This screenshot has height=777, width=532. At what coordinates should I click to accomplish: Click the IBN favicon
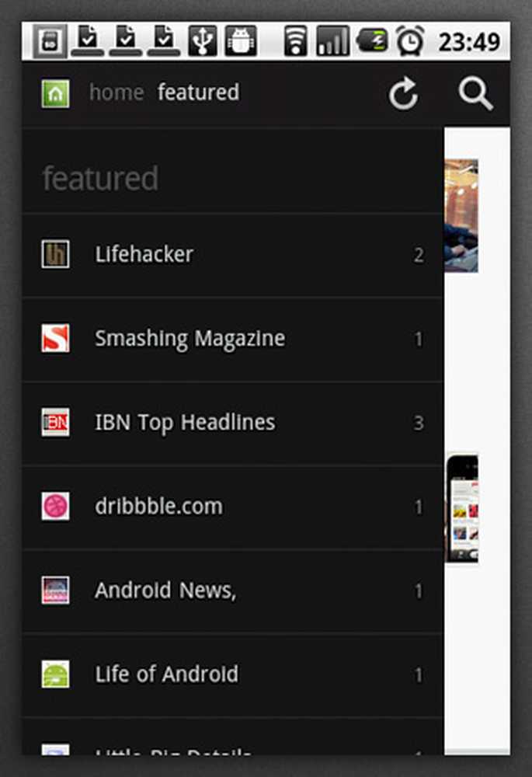tap(55, 422)
